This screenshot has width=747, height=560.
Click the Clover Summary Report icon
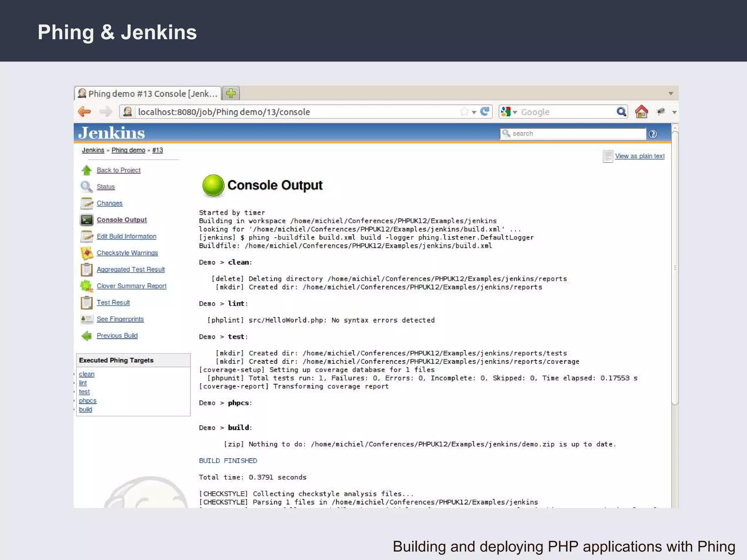click(87, 286)
